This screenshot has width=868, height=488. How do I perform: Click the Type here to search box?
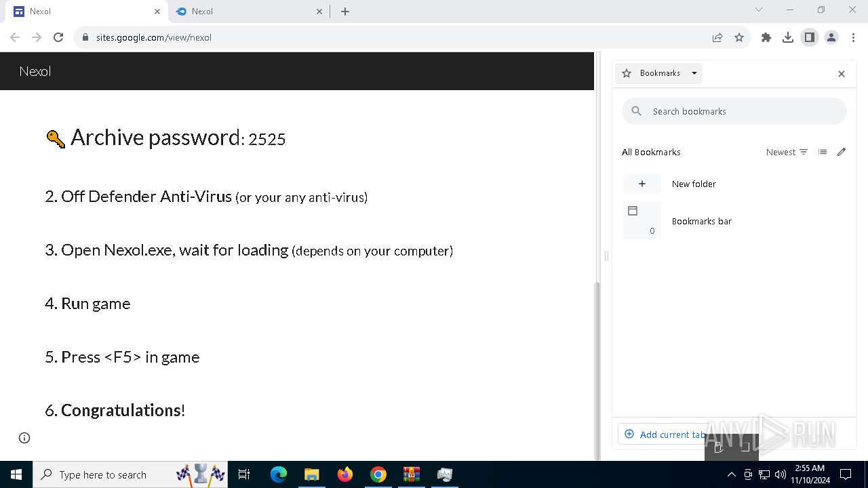(x=132, y=474)
